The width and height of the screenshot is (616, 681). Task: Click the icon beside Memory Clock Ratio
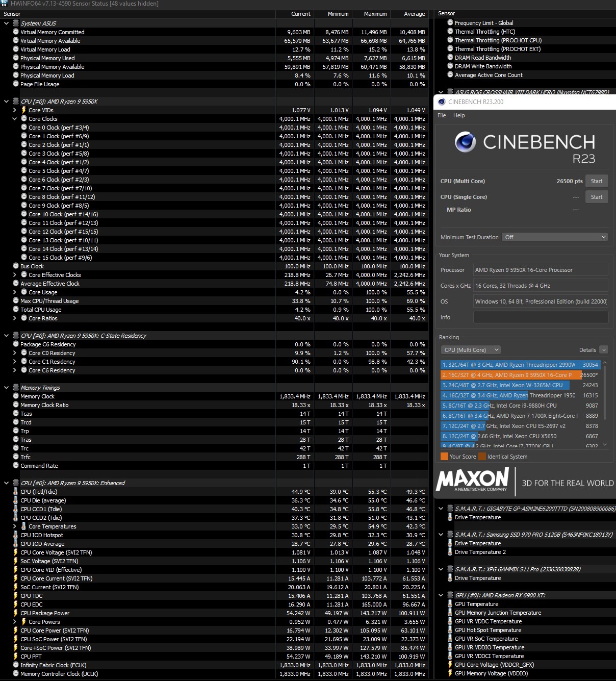click(16, 405)
